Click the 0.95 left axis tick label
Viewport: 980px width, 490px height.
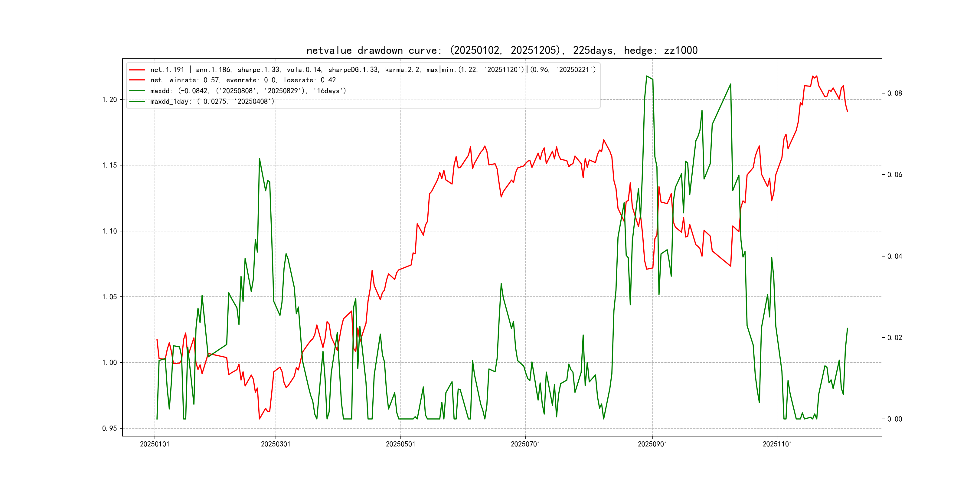[109, 428]
